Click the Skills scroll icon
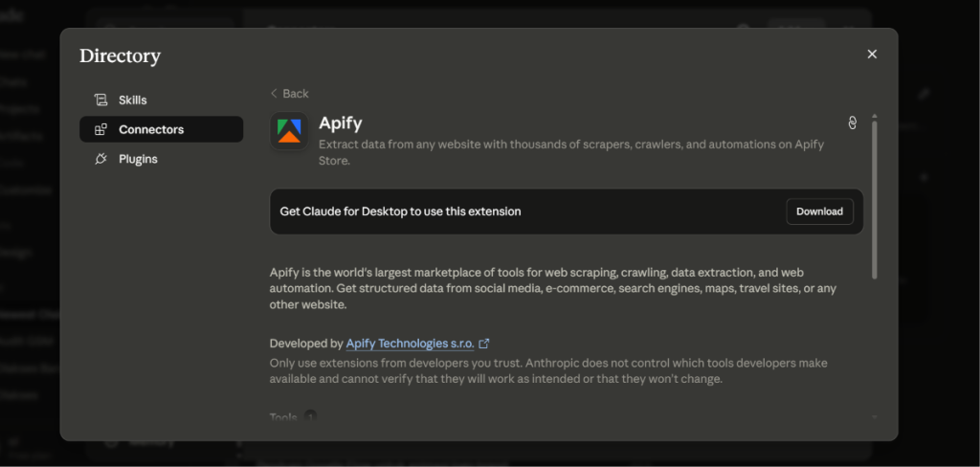Screen dimensions: 980x467 100,100
